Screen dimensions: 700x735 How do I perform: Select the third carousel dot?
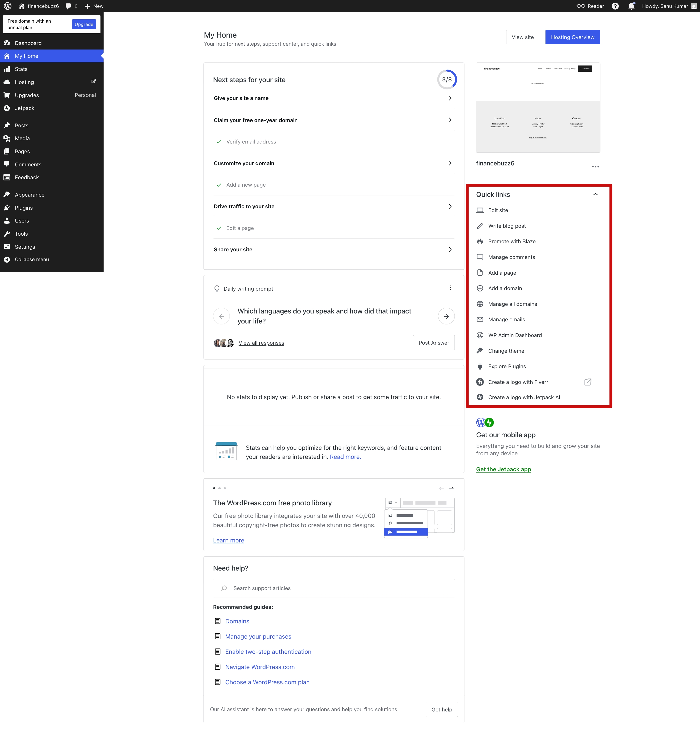(x=225, y=488)
